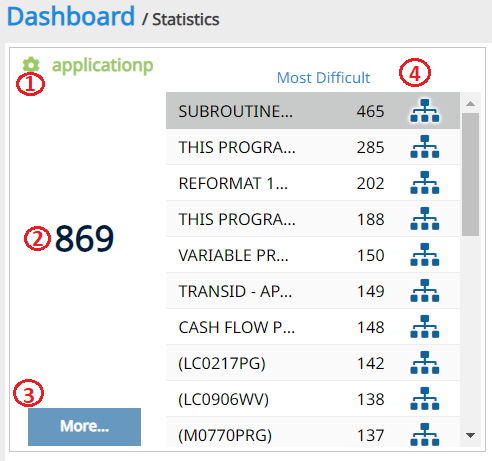Click the hierarchy icon beside (M0770PRG)
The height and width of the screenshot is (461, 492).
click(x=425, y=435)
